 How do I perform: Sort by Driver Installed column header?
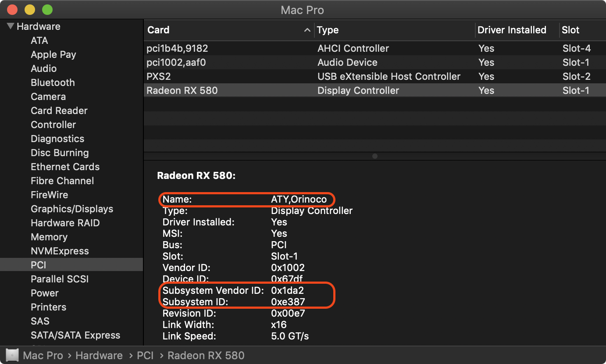[x=512, y=30]
